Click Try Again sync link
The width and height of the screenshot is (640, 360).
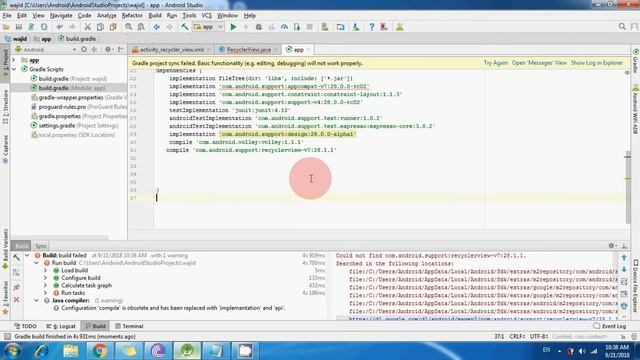coord(496,63)
